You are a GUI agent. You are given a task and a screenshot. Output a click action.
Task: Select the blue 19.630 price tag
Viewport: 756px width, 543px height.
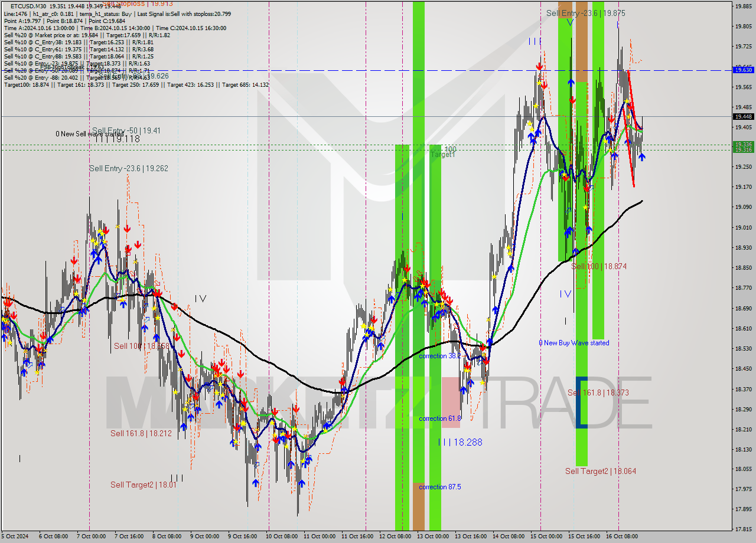tap(743, 70)
